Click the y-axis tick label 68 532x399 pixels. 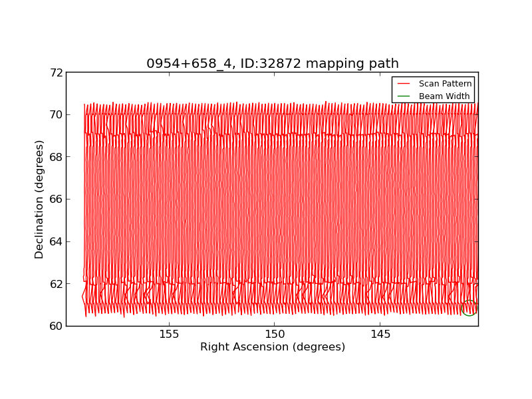57,157
